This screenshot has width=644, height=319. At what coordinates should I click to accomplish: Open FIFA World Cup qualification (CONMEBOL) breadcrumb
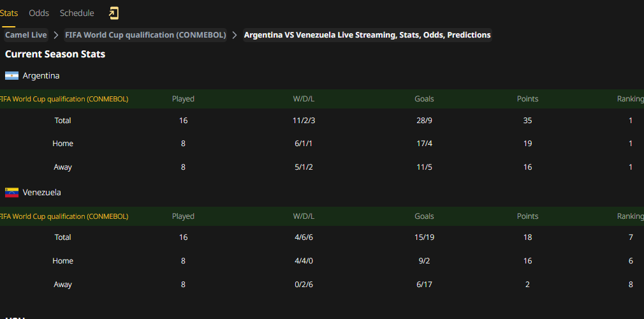click(x=145, y=35)
